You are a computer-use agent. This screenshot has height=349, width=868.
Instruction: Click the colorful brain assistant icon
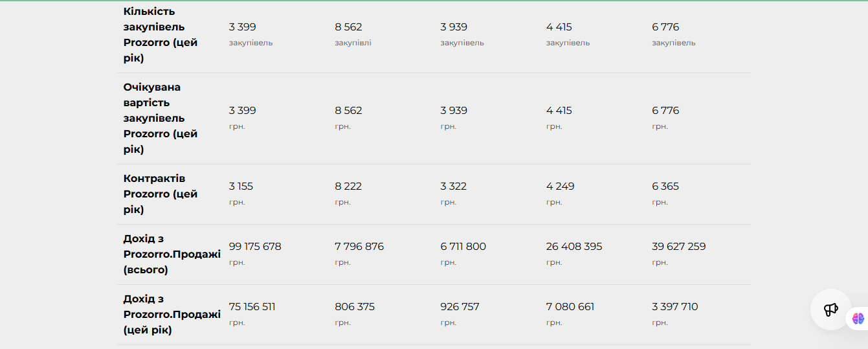[x=858, y=318]
